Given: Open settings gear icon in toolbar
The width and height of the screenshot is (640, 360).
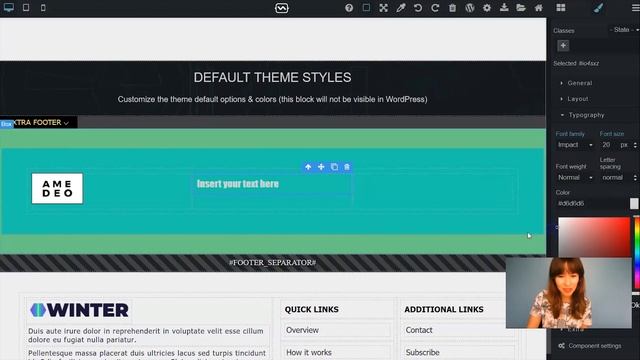Looking at the screenshot, I should 487,8.
